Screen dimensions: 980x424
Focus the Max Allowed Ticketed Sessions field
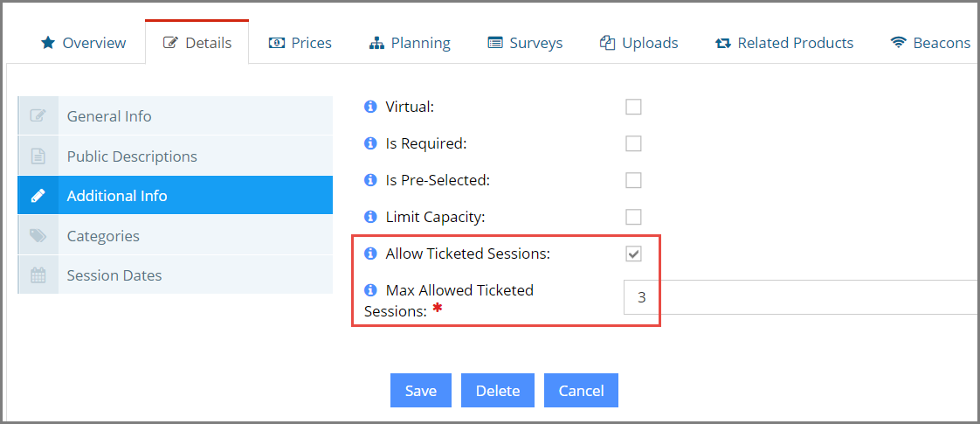(801, 297)
